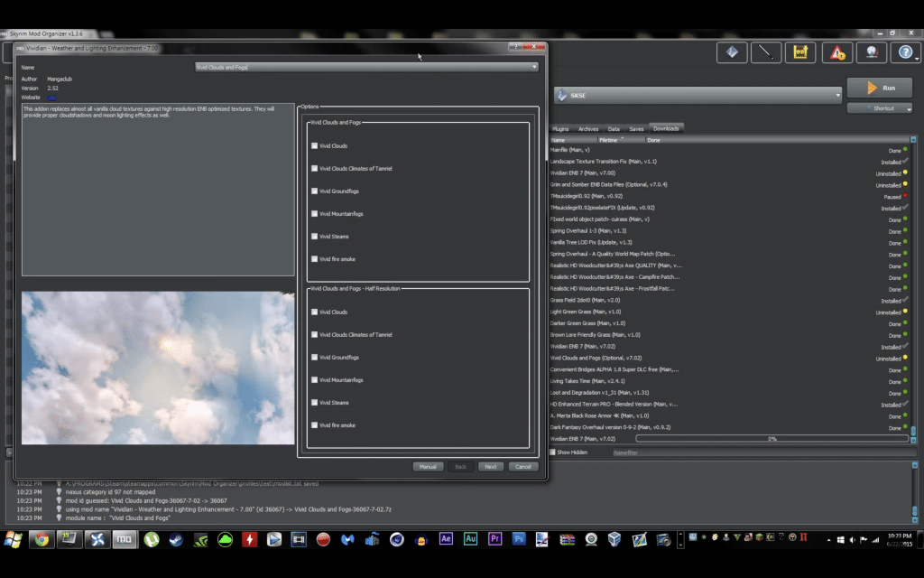Viewport: 924px width, 578px height.
Task: Open Steam from the taskbar
Action: [176, 539]
